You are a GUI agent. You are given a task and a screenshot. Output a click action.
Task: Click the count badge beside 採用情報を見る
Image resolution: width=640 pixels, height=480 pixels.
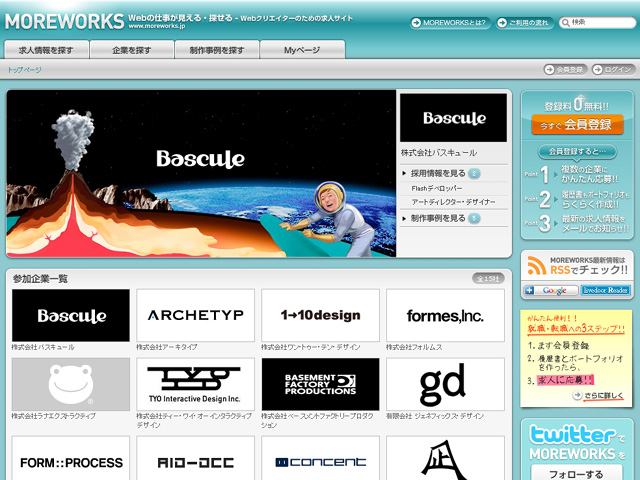pyautogui.click(x=474, y=173)
